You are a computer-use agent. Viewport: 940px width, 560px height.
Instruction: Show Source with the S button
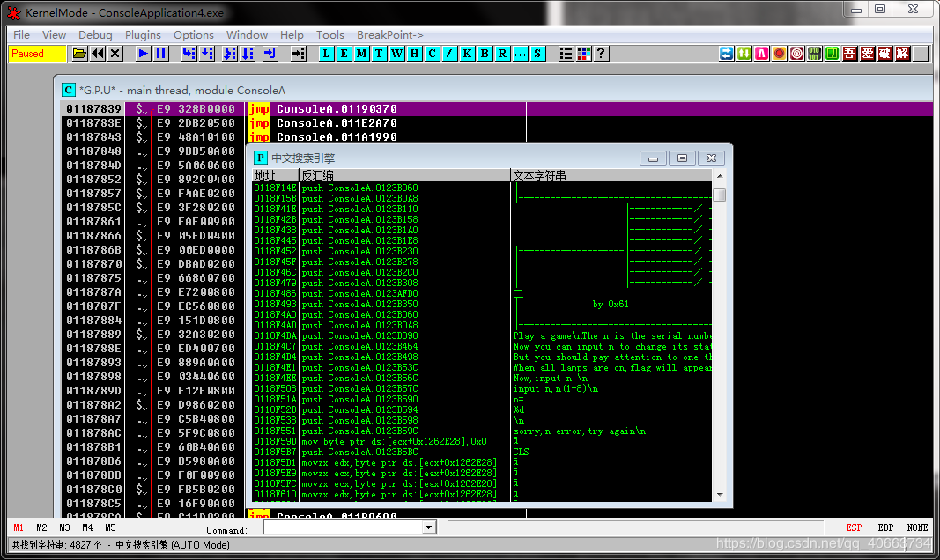pos(537,54)
